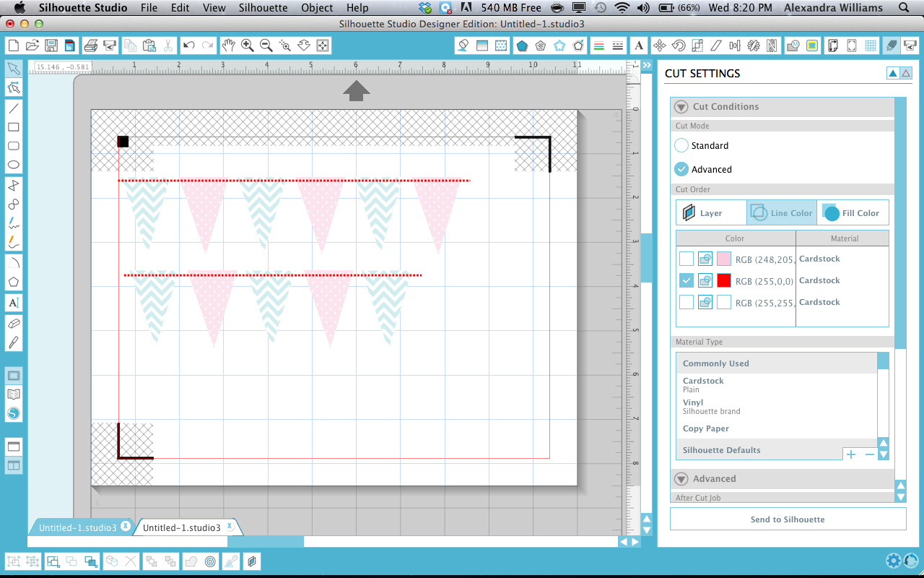Collapse the Cut Conditions section
This screenshot has height=578, width=924.
[681, 107]
